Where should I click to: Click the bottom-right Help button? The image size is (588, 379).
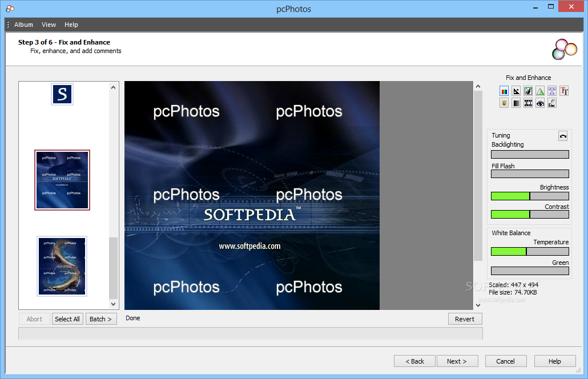[555, 361]
